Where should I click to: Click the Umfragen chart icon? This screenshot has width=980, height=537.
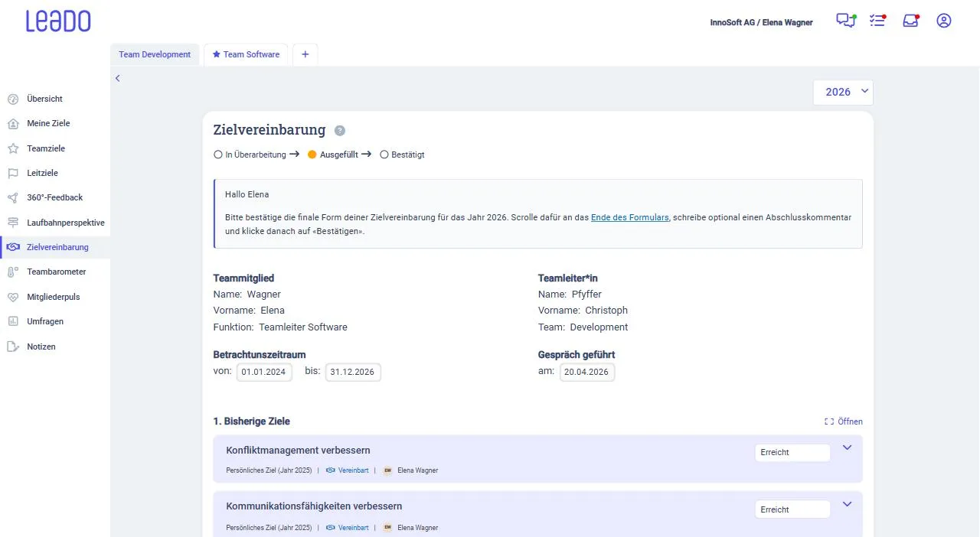[13, 321]
